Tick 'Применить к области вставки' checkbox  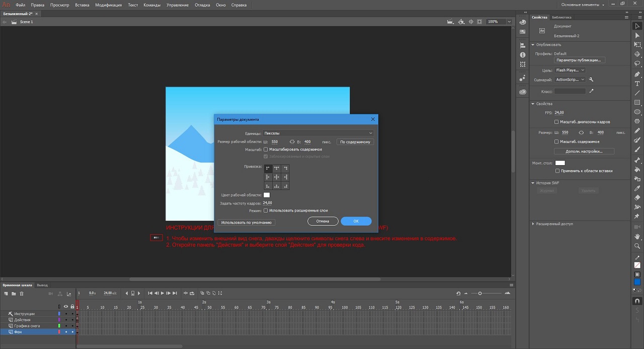point(557,171)
